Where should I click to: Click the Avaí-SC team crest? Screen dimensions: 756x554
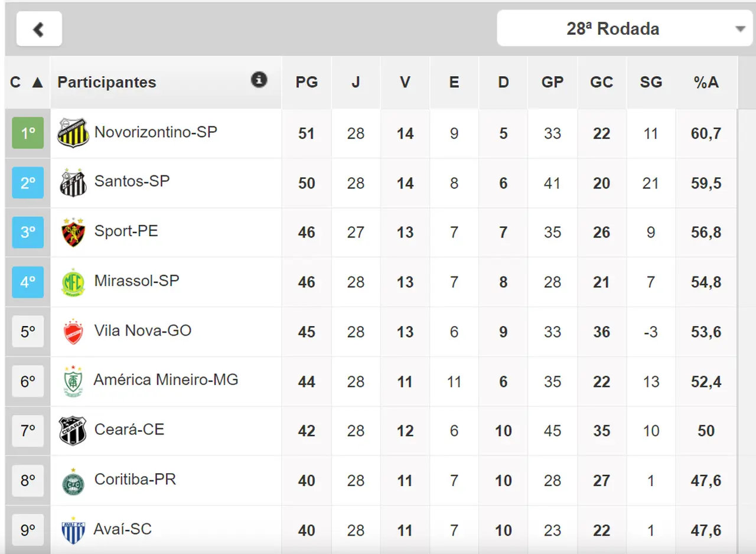point(73,530)
